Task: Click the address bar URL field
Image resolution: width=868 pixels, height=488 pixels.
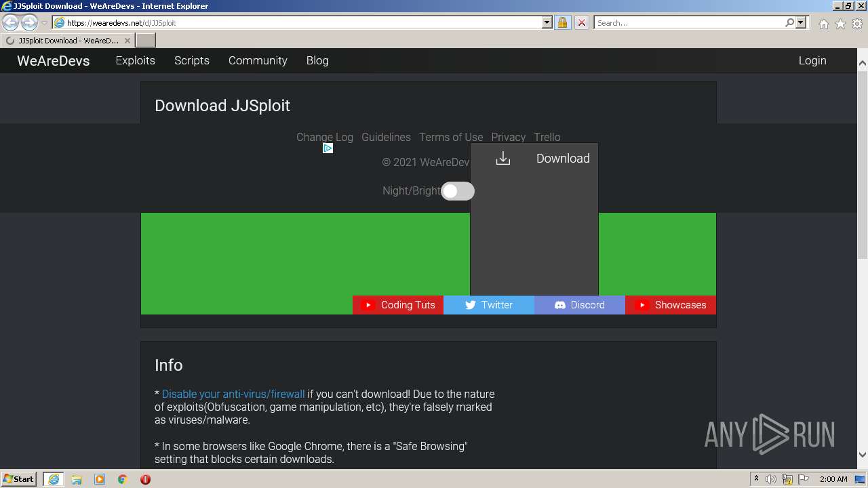Action: [303, 22]
